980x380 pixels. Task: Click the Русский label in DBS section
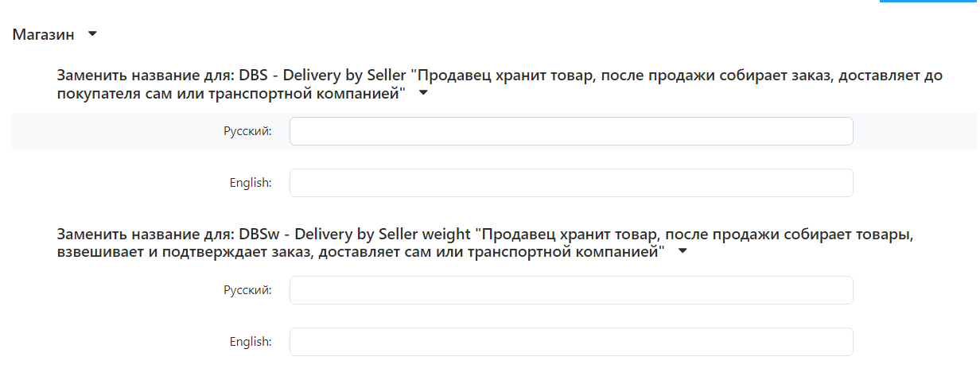point(247,131)
